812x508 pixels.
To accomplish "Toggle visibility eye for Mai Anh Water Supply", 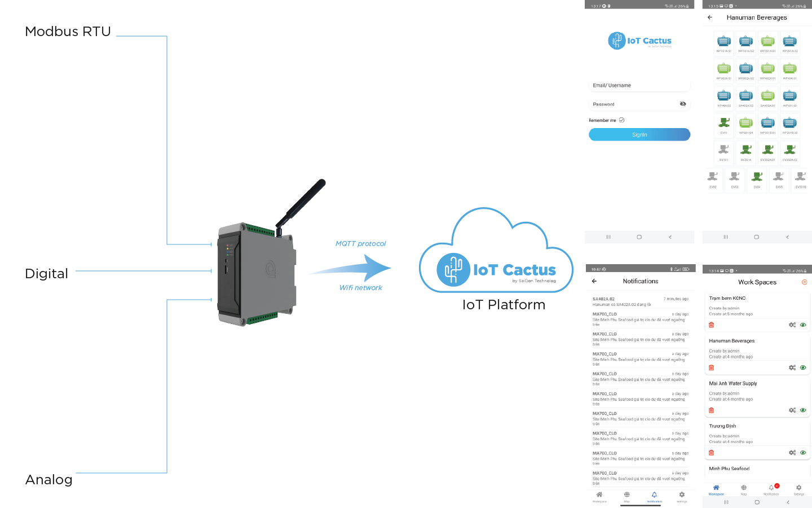I will click(x=803, y=410).
